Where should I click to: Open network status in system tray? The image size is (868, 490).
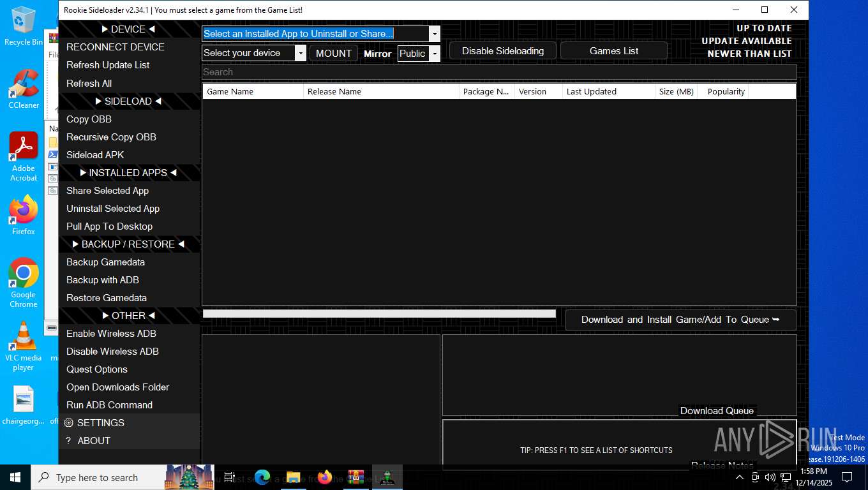(785, 477)
